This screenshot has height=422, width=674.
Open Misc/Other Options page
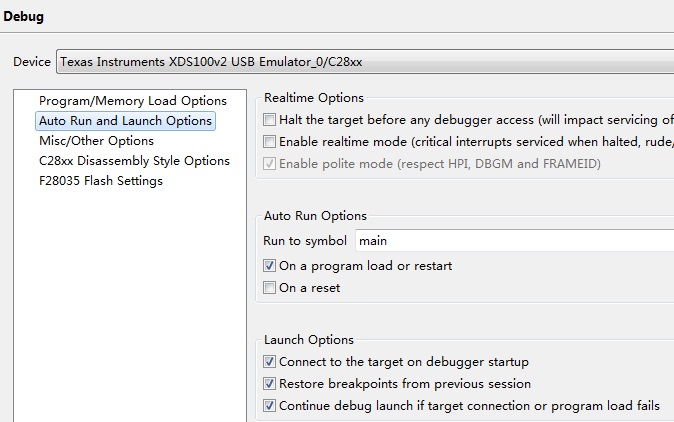pos(96,141)
